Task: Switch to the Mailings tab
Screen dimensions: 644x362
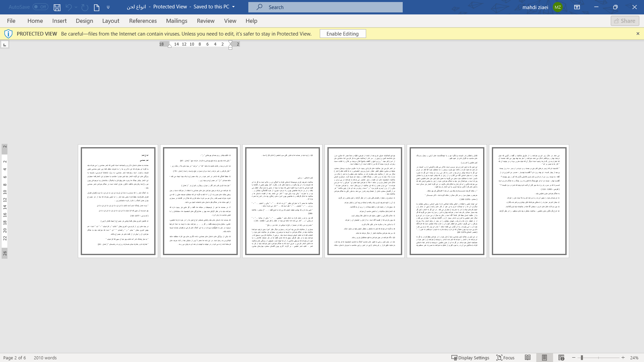Action: point(177,21)
